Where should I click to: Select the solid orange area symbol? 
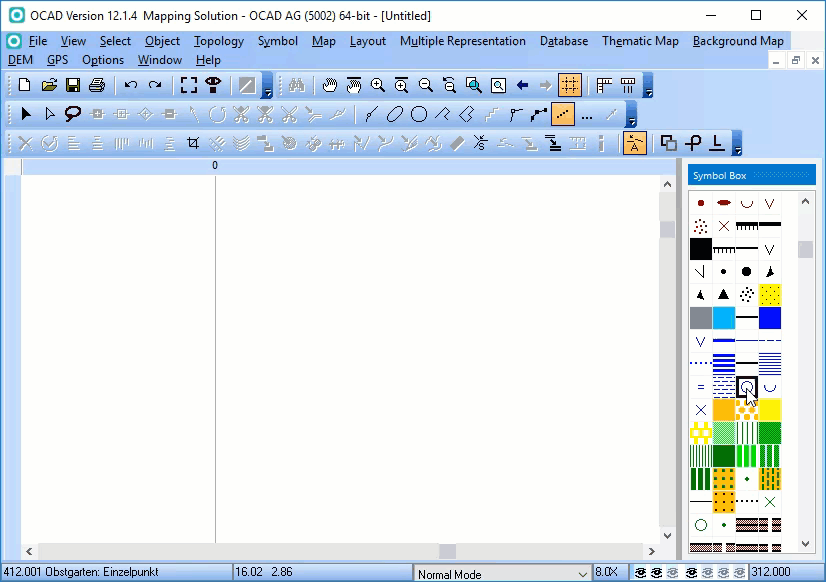[x=724, y=410]
